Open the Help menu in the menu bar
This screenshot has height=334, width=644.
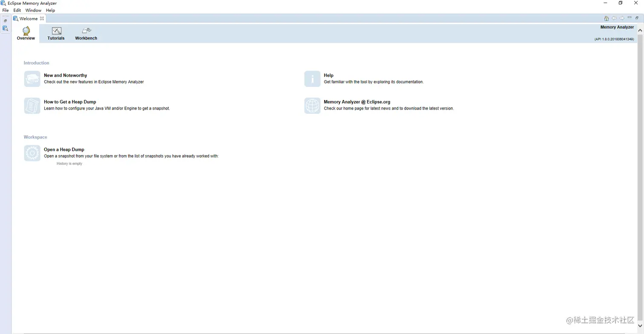(x=50, y=10)
